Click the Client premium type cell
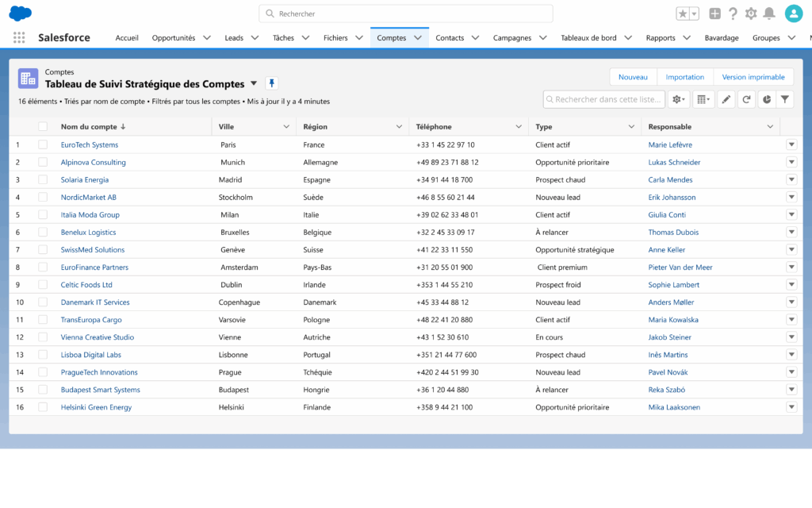 click(x=562, y=267)
